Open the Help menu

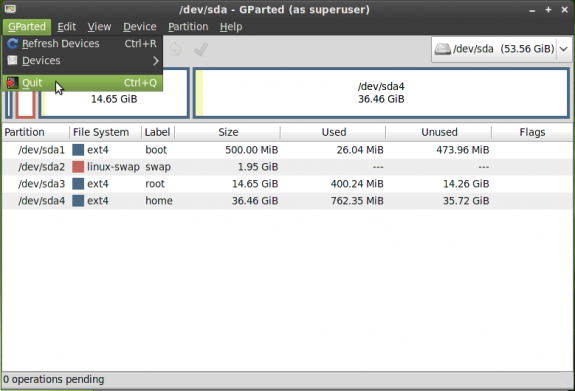coord(231,27)
